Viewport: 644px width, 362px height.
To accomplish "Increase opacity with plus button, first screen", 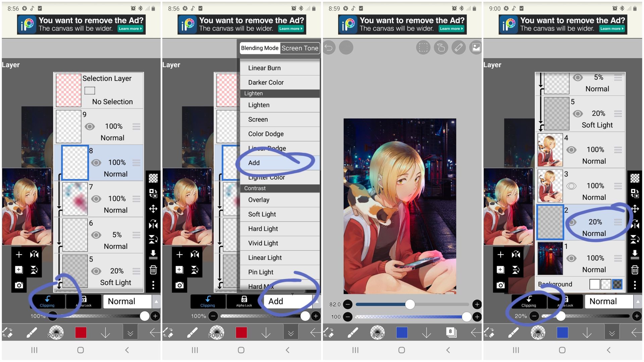I will 155,316.
